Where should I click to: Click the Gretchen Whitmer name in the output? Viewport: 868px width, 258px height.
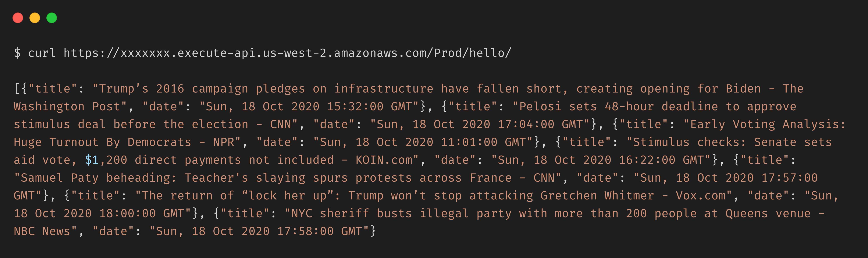[x=597, y=196]
